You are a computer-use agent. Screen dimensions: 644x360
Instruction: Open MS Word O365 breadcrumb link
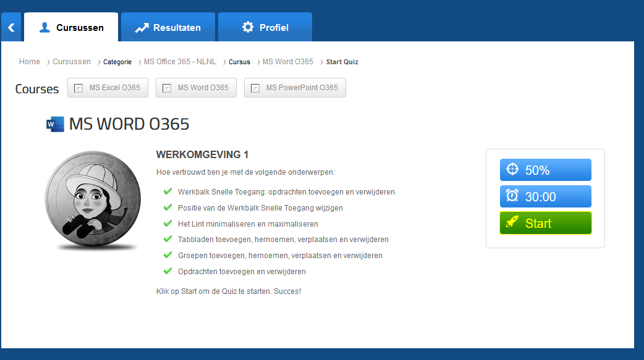pos(288,62)
